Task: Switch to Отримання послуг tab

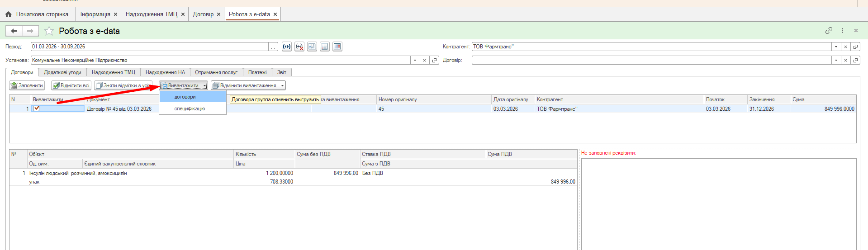Action: pyautogui.click(x=216, y=72)
